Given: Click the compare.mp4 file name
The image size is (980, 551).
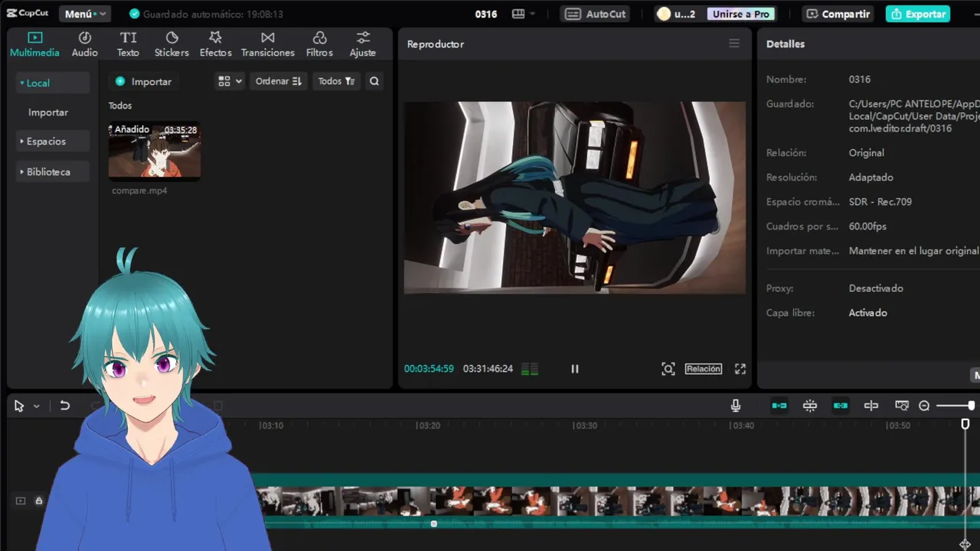Looking at the screenshot, I should pyautogui.click(x=139, y=191).
